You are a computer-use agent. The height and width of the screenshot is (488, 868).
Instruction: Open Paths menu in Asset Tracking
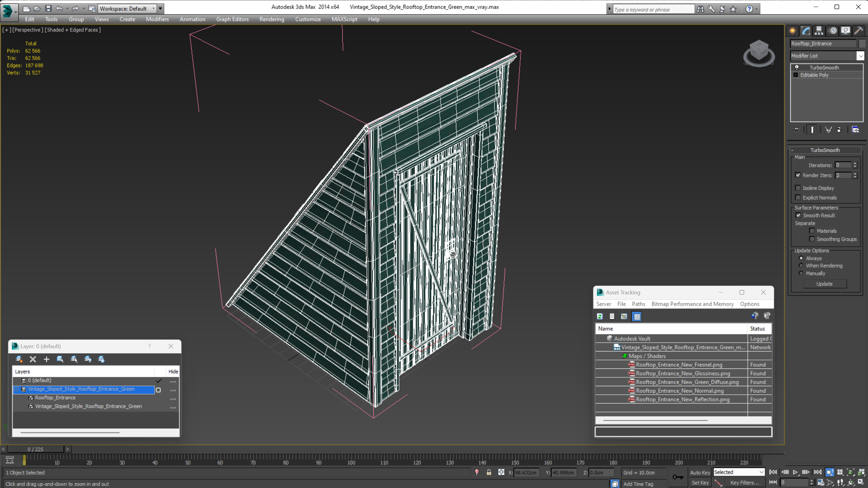point(638,304)
